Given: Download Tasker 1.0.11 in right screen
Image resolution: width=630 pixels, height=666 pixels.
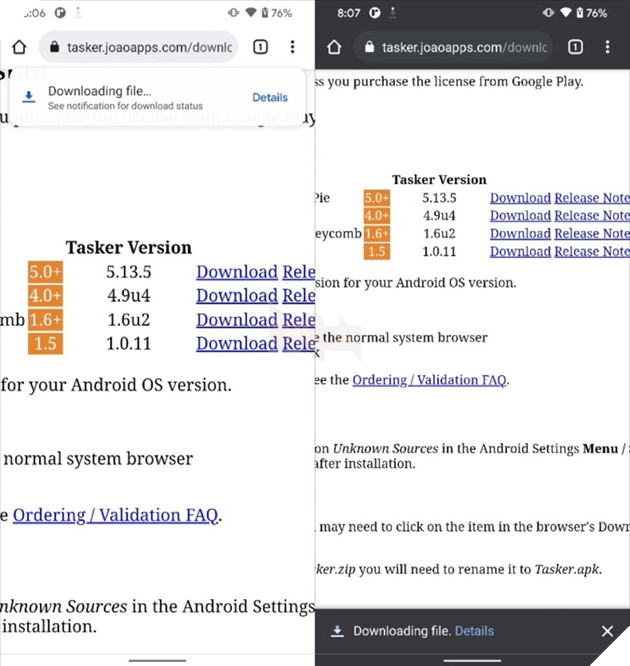Looking at the screenshot, I should [x=520, y=251].
